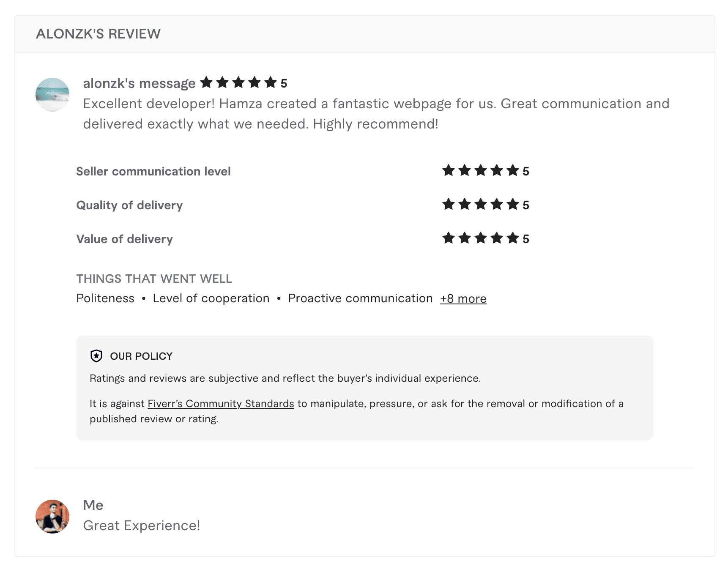
Task: Click the third star for Seller communication level
Action: (480, 171)
